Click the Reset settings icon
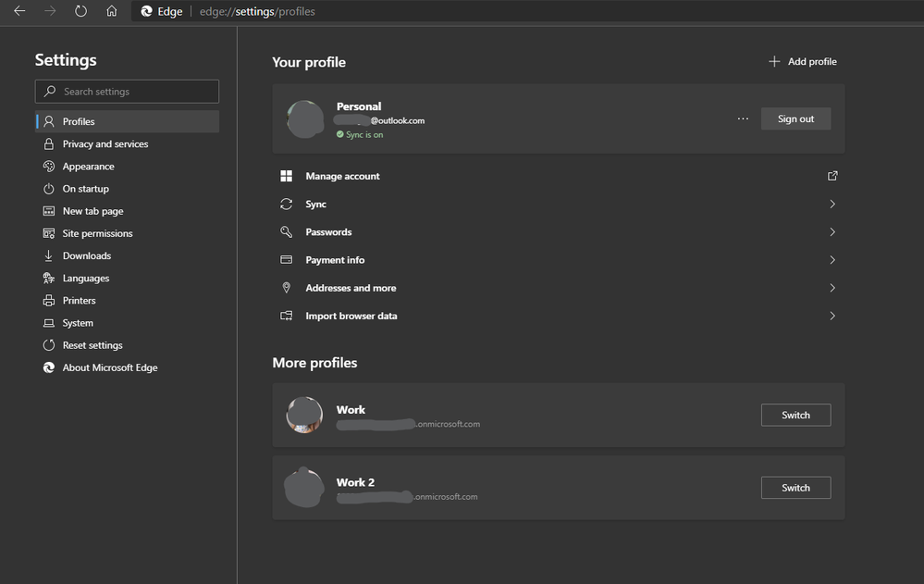924x584 pixels. [48, 345]
